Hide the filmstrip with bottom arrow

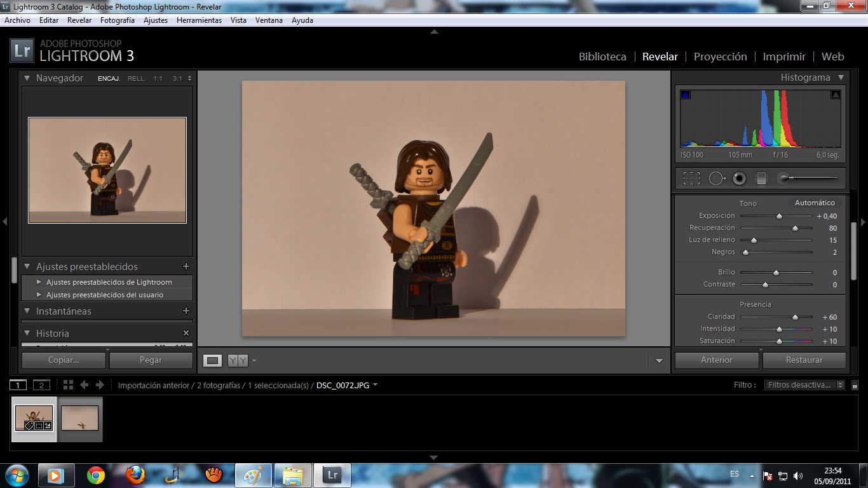[434, 457]
